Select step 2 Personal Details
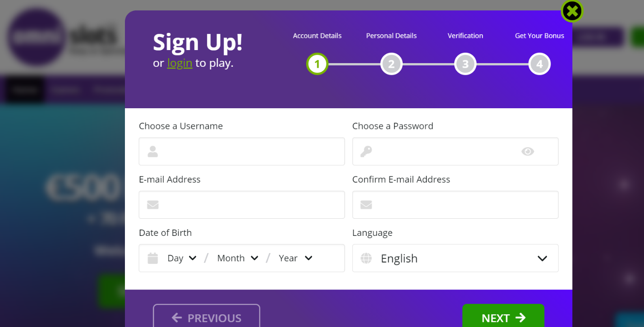Viewport: 644px width, 327px height. [x=391, y=64]
